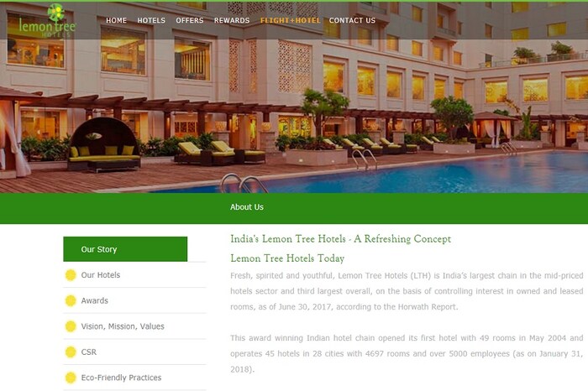The width and height of the screenshot is (588, 391).
Task: Select the Our Story sidebar tab
Action: point(125,249)
